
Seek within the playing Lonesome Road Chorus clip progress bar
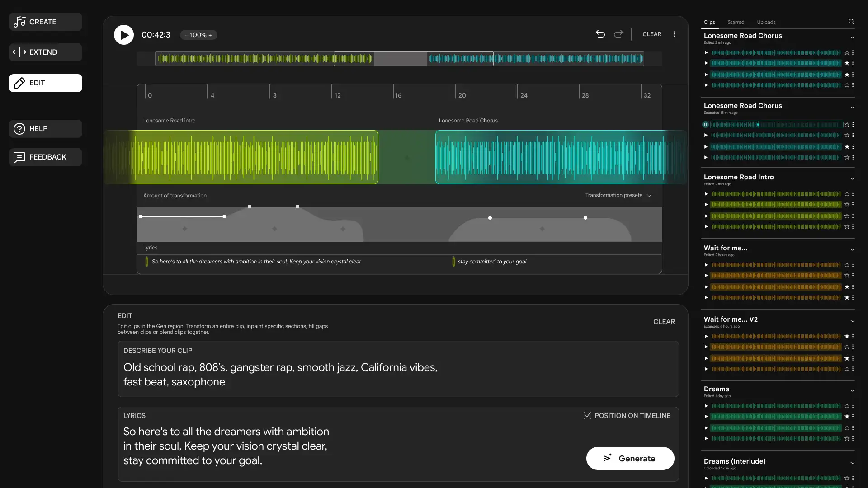pyautogui.click(x=776, y=125)
